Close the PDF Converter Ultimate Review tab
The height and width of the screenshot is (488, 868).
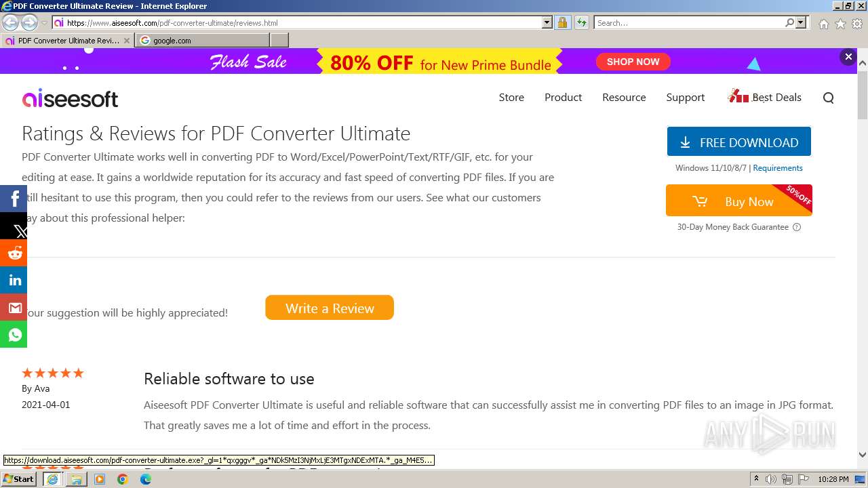[127, 41]
